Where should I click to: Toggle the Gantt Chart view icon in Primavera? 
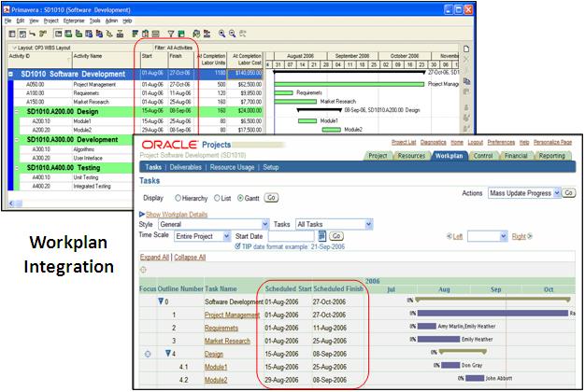22,34
